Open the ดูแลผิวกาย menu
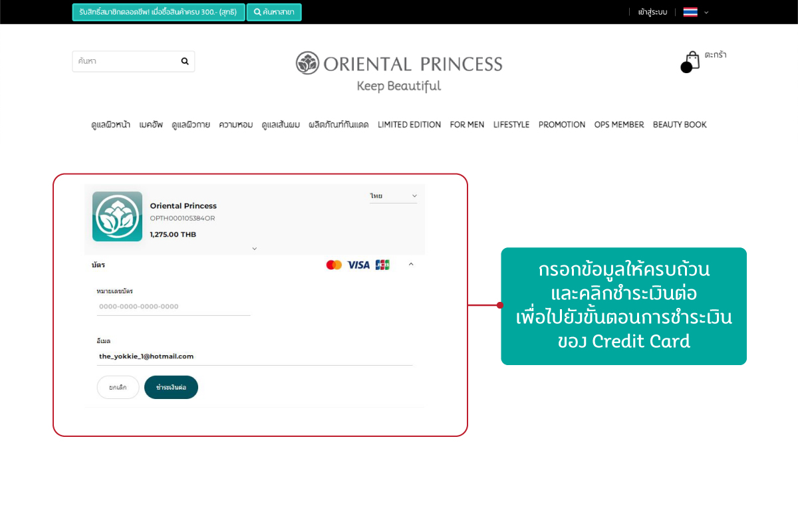 [191, 124]
